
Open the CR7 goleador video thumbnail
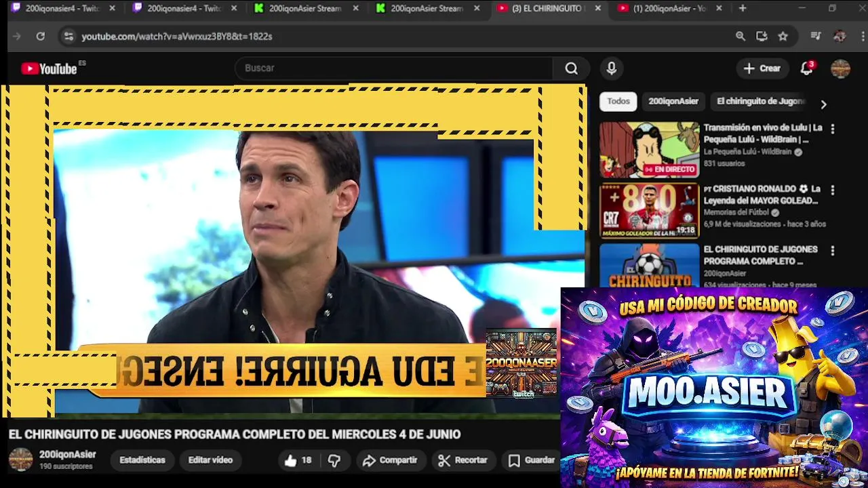coord(649,211)
